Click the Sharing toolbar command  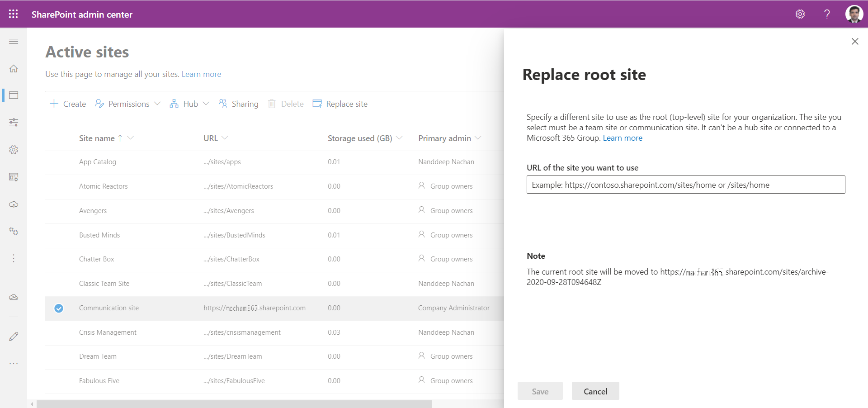[x=239, y=104]
